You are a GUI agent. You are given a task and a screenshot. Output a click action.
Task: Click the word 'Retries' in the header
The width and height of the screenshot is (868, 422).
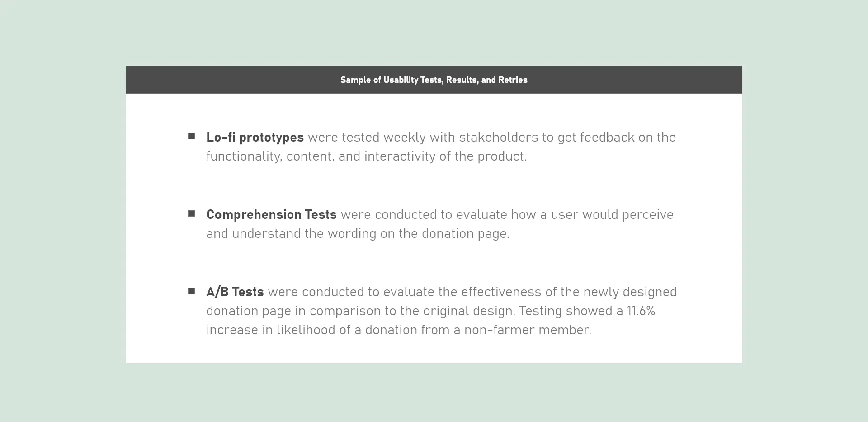(513, 80)
